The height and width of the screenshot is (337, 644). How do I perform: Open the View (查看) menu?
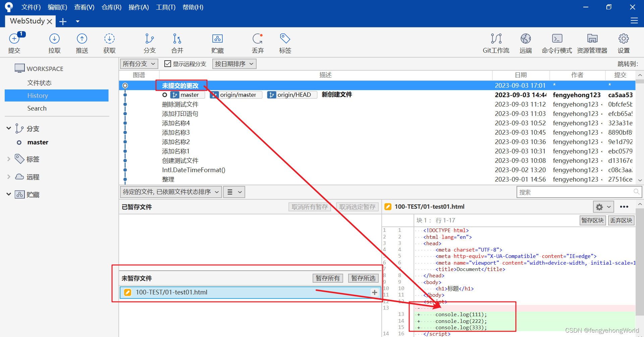click(x=84, y=7)
